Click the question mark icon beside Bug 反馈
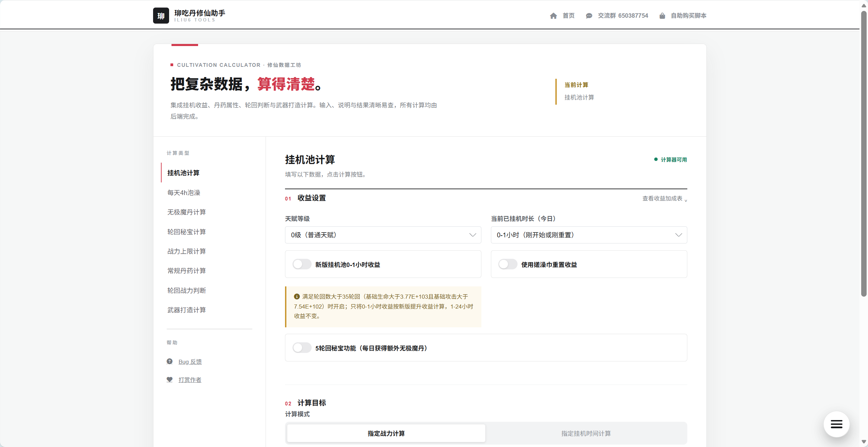The image size is (868, 447). tap(169, 361)
